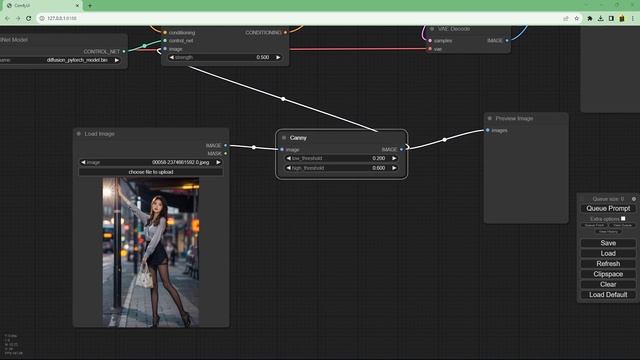
Task: Click the Load workflow button
Action: 608,253
